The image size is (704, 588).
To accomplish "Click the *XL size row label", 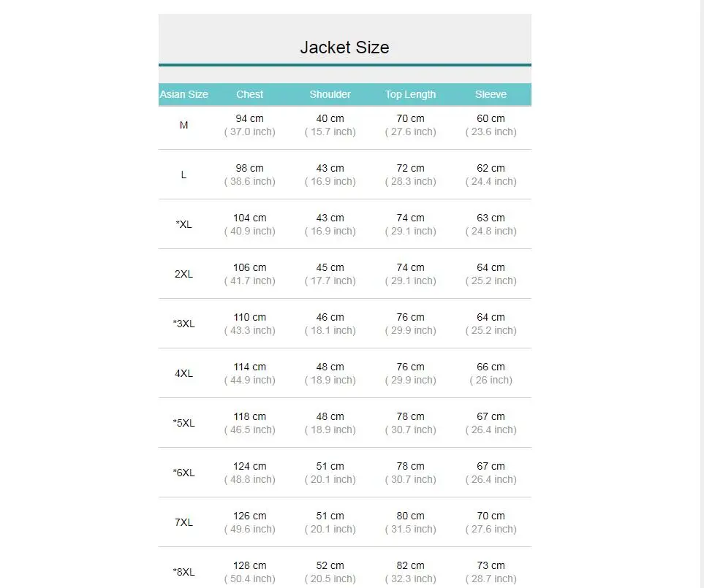I will [183, 224].
